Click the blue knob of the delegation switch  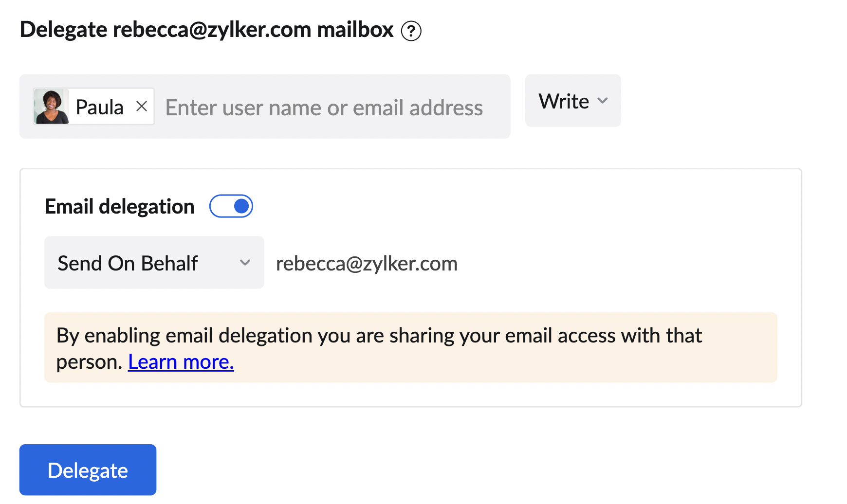tap(241, 206)
